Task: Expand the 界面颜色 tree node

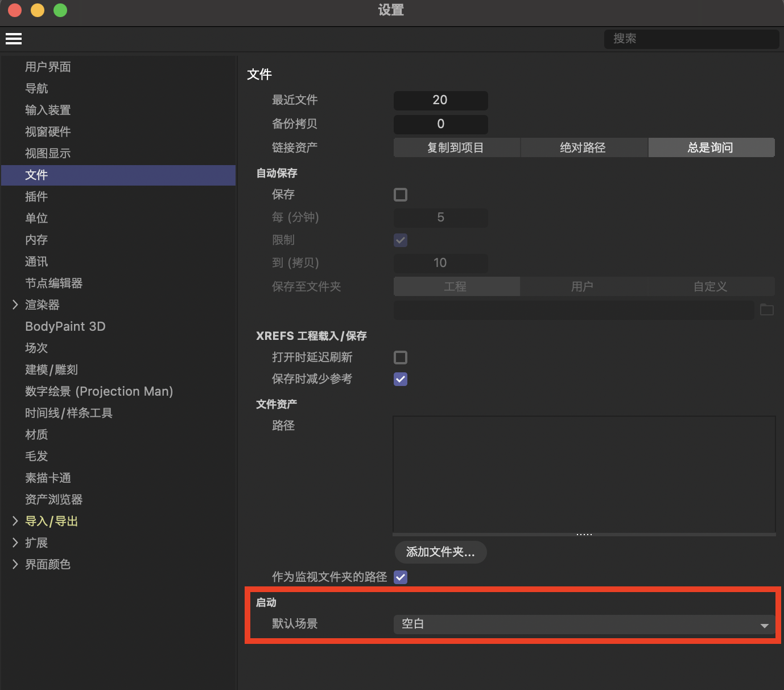Action: (15, 564)
